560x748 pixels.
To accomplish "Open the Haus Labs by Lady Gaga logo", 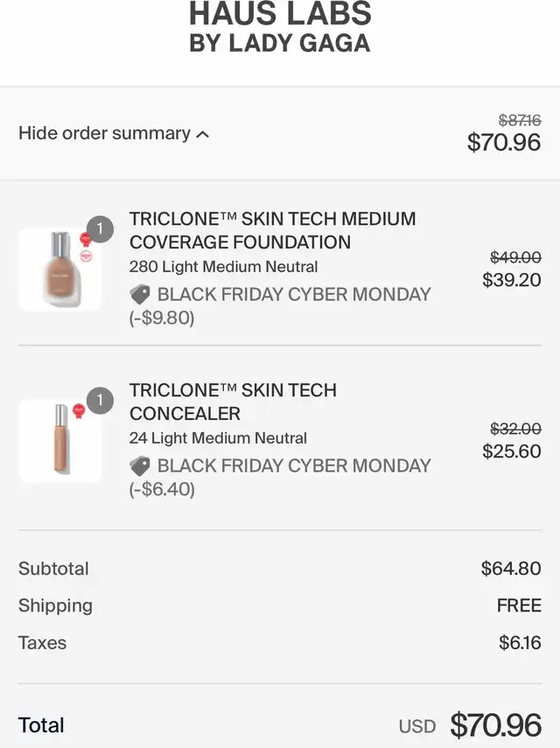I will click(x=280, y=27).
